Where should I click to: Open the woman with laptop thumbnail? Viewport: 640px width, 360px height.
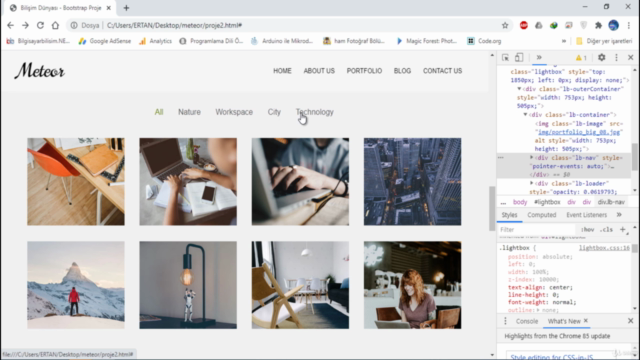click(412, 285)
